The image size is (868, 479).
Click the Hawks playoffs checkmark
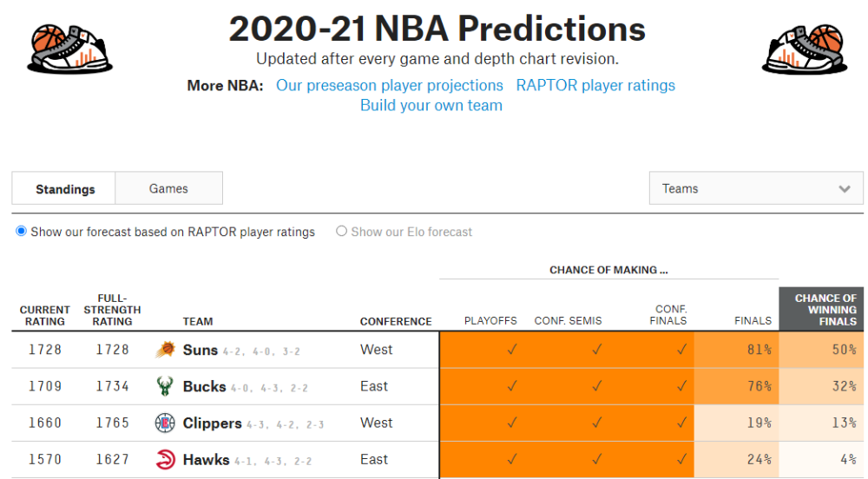coord(512,459)
